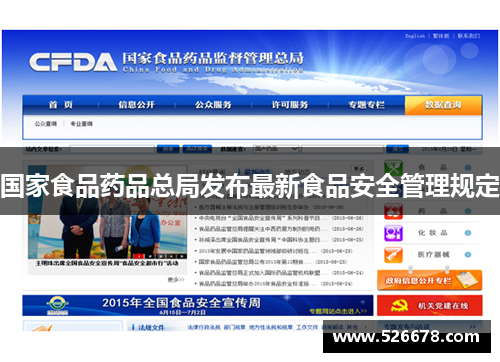The image size is (500, 362).
Task: Open the 首页 navigation tab
Action: pos(61,105)
